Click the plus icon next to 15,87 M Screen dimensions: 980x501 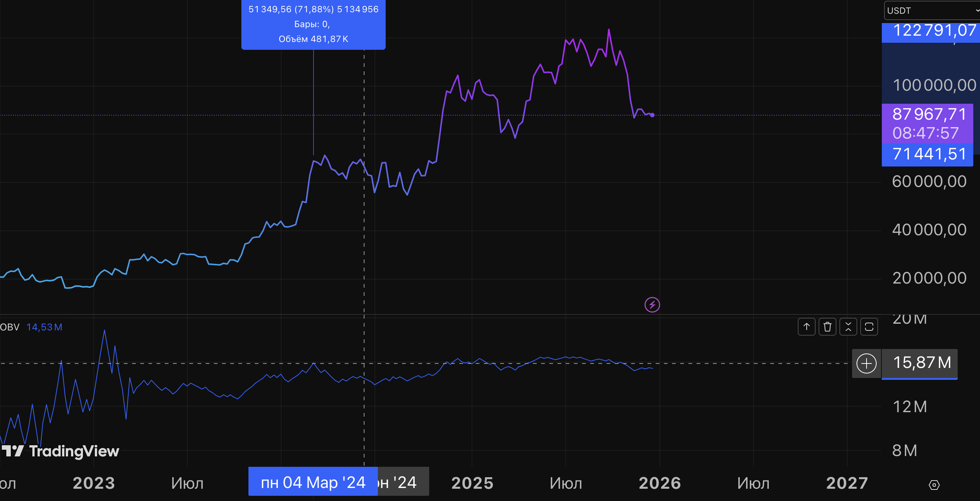(x=866, y=363)
